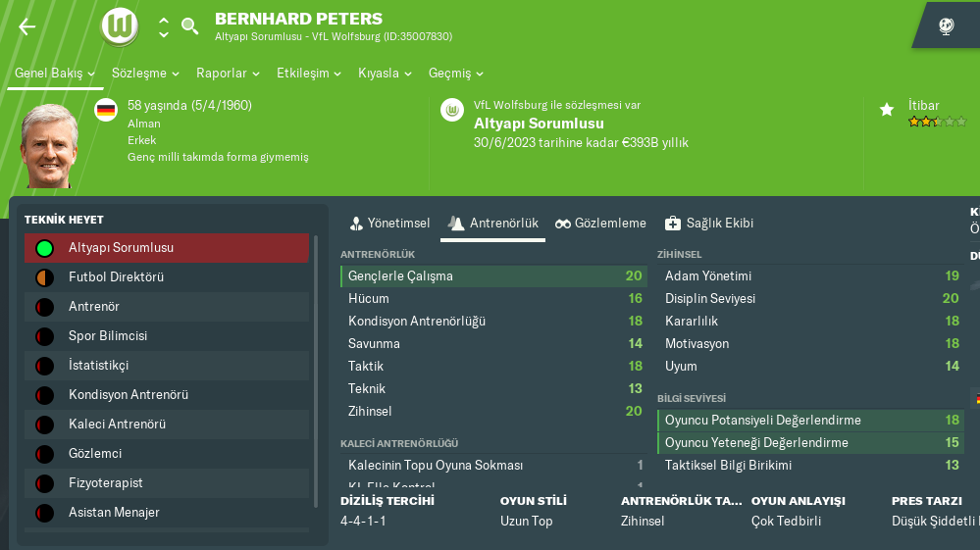Expand the Genel Bakış dropdown menu
The height and width of the screenshot is (550, 980).
coord(55,74)
